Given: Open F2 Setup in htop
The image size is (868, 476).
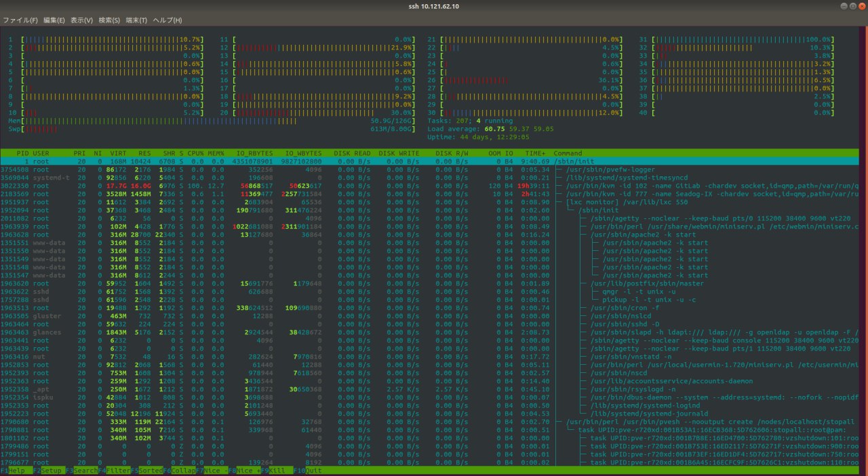Looking at the screenshot, I should coord(49,471).
